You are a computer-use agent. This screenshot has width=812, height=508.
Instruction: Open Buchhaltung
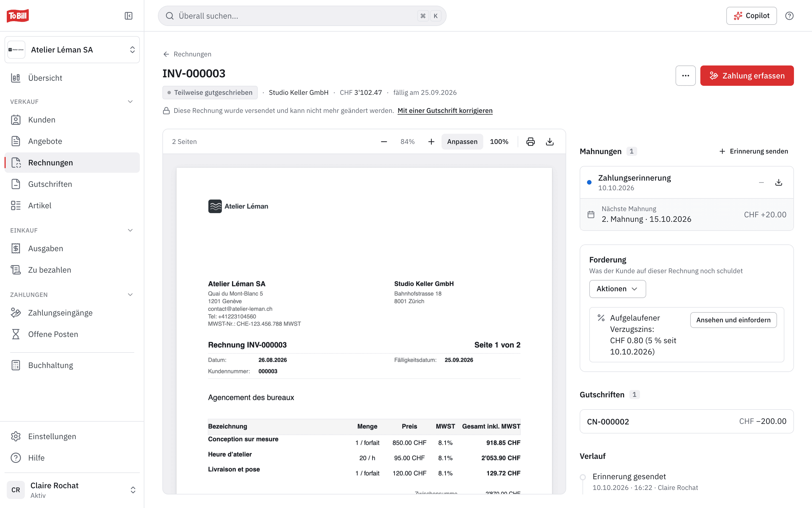tap(72, 365)
